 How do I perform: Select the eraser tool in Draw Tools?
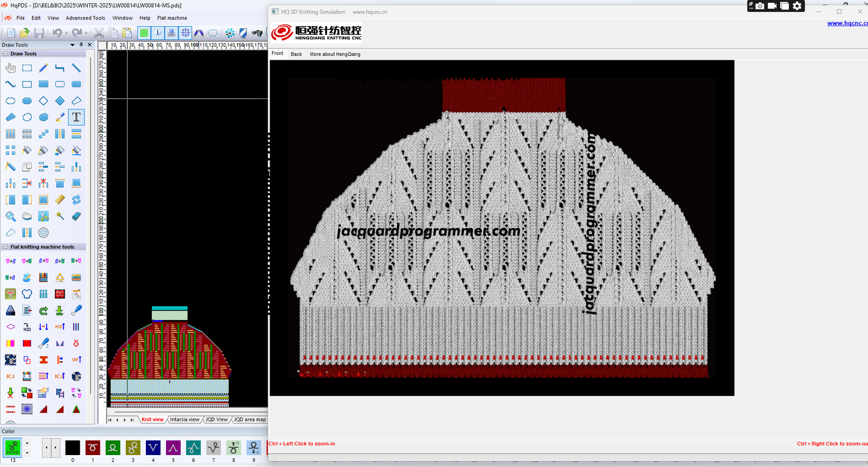pyautogui.click(x=76, y=216)
